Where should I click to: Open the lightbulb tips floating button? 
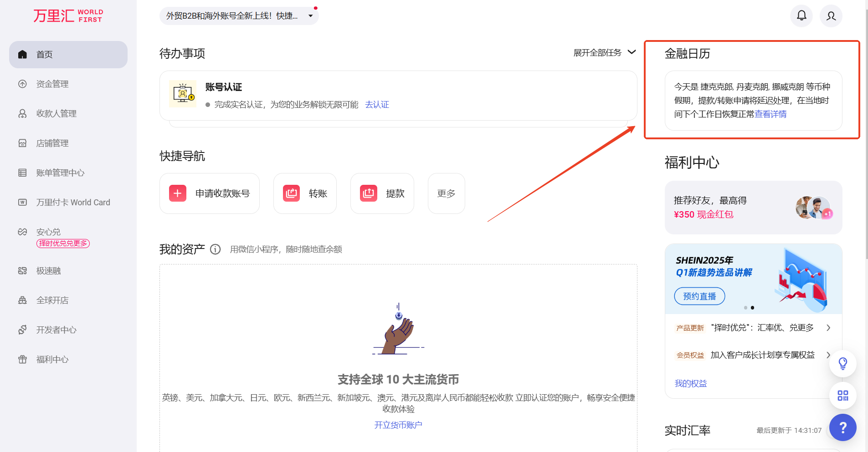pyautogui.click(x=842, y=363)
